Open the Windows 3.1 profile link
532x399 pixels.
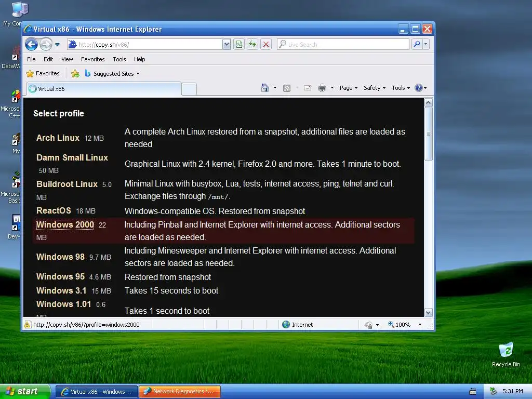coord(61,291)
